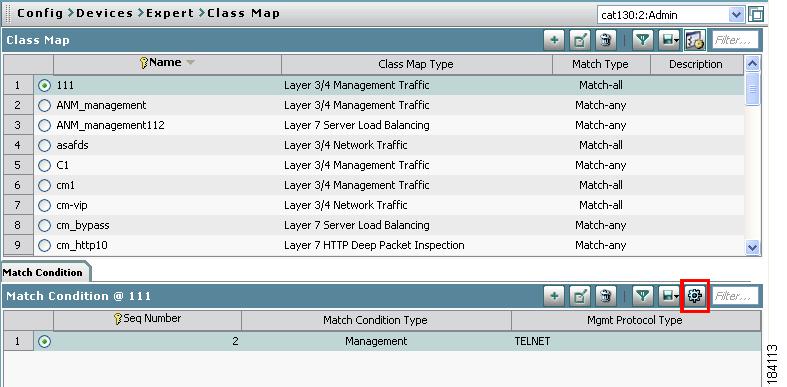Sort by the Name column header
Screen dimensions: 787x387
[x=167, y=63]
